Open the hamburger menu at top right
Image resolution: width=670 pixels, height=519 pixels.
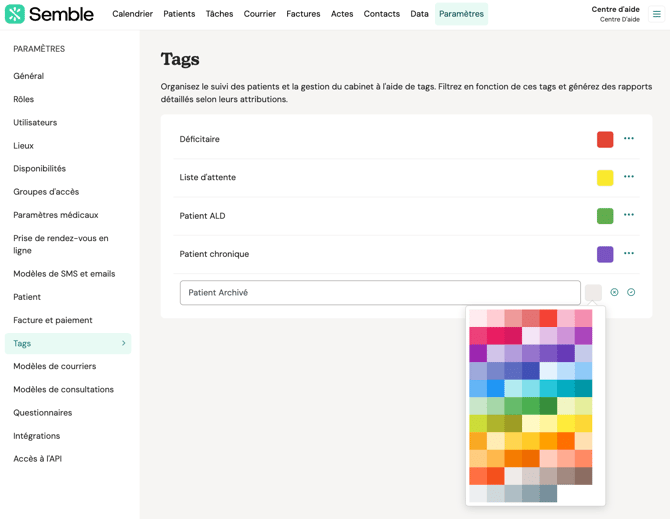coord(656,14)
